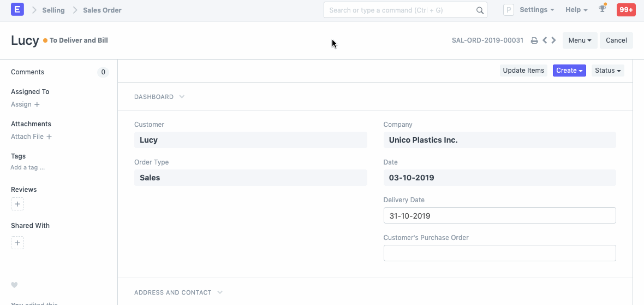Navigate to Selling breadcrumb link
This screenshot has height=305, width=644.
coord(53,10)
